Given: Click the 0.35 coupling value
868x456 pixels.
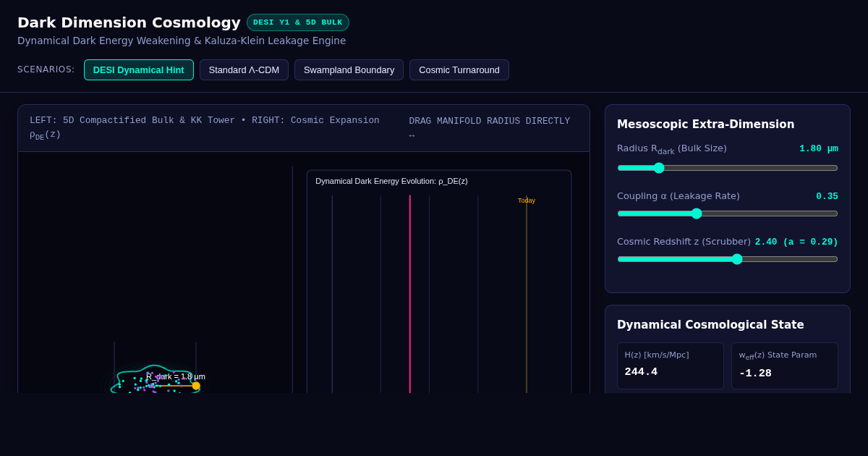Looking at the screenshot, I should click(827, 196).
